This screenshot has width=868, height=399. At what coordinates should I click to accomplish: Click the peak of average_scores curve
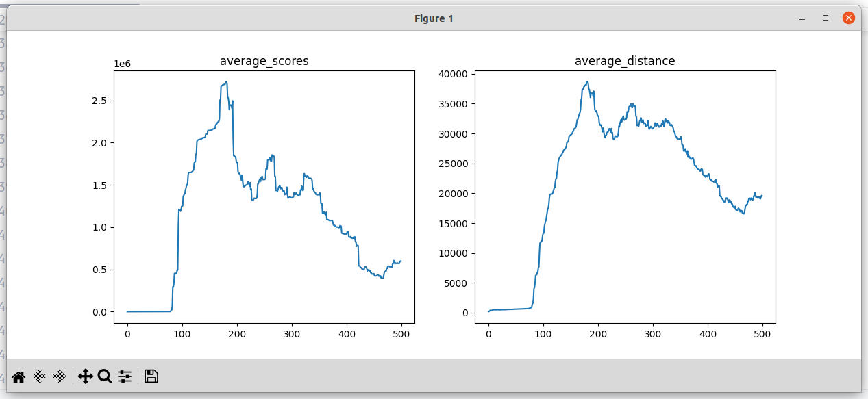(226, 82)
